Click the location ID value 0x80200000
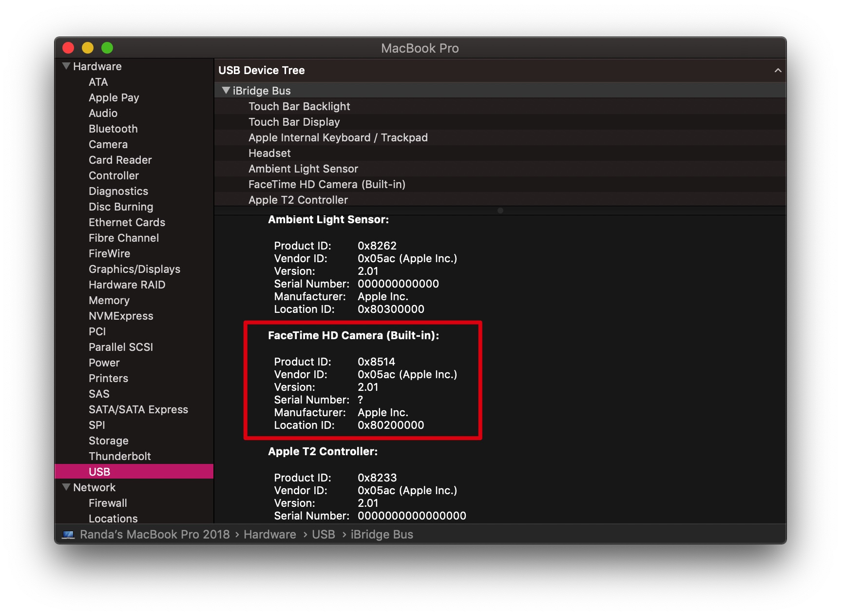Viewport: 841px width, 616px height. [391, 425]
